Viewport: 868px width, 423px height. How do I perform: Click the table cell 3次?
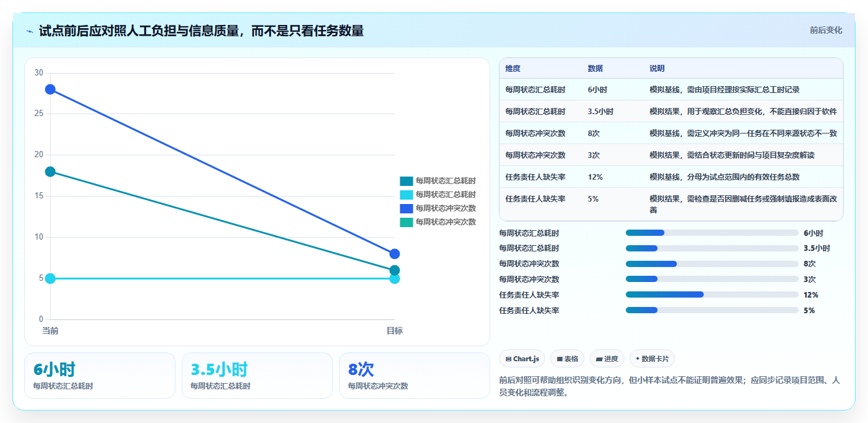[x=594, y=155]
